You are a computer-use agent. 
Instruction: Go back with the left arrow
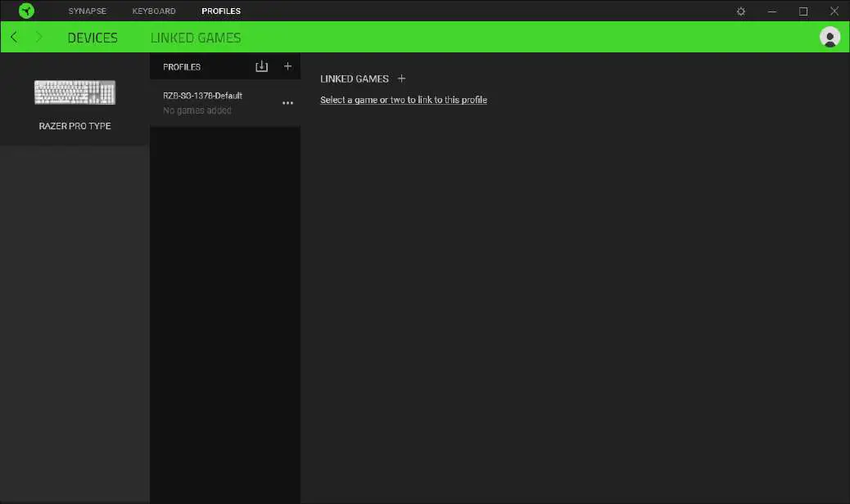tap(14, 37)
